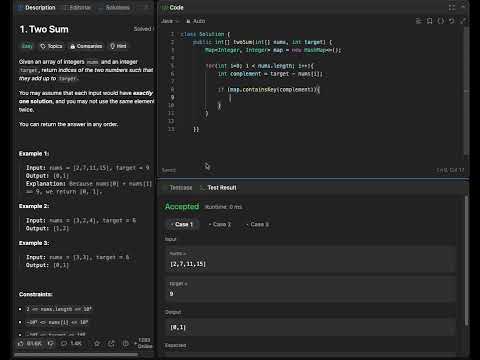This screenshot has height=360, width=480.
Task: Click the Example 1 heading
Action: coord(34,154)
